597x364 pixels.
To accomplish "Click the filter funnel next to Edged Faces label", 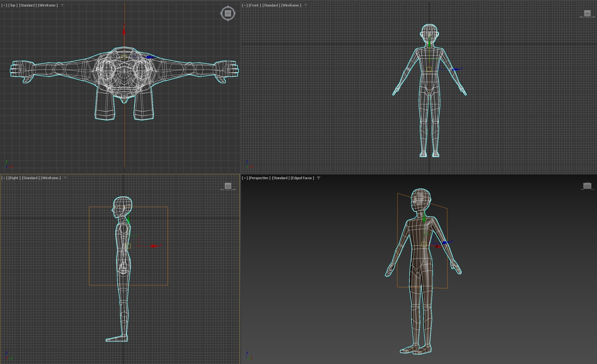I will pos(319,178).
